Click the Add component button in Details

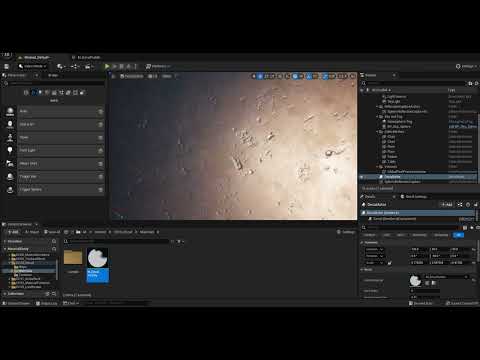[446, 205]
